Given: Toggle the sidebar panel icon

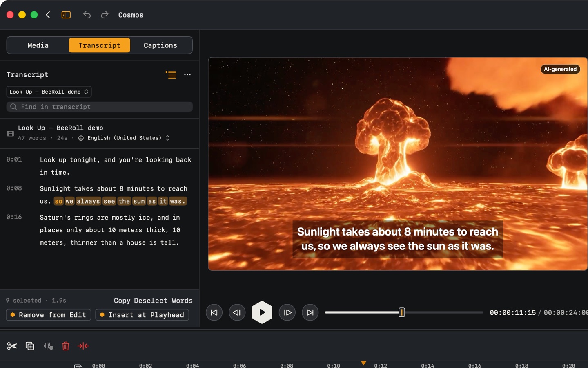Looking at the screenshot, I should [x=66, y=15].
